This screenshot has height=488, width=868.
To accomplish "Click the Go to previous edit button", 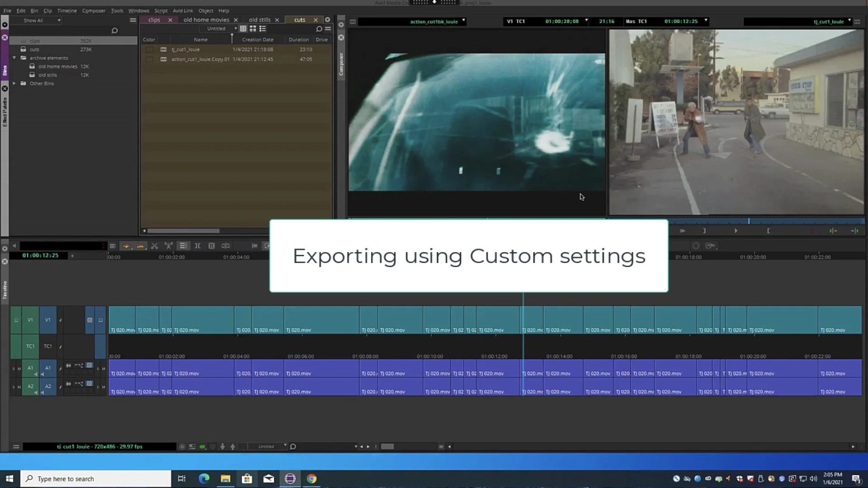I will click(x=833, y=231).
